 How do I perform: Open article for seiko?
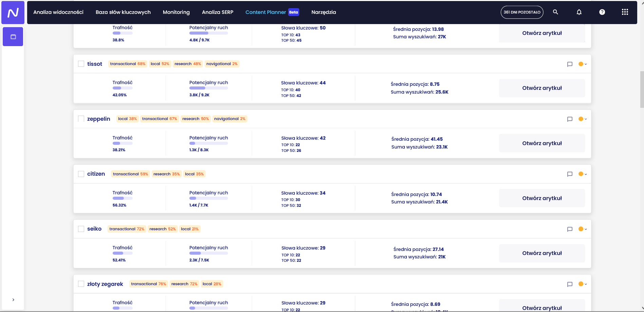542,253
